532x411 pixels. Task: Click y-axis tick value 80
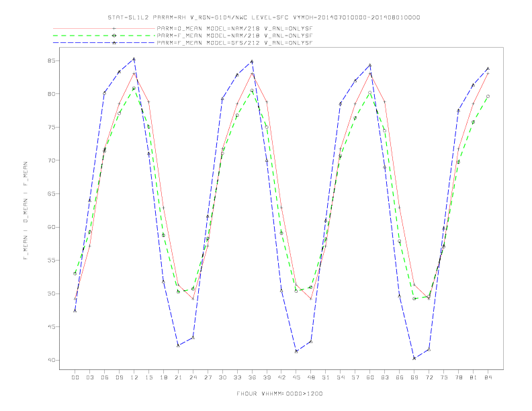click(x=51, y=94)
